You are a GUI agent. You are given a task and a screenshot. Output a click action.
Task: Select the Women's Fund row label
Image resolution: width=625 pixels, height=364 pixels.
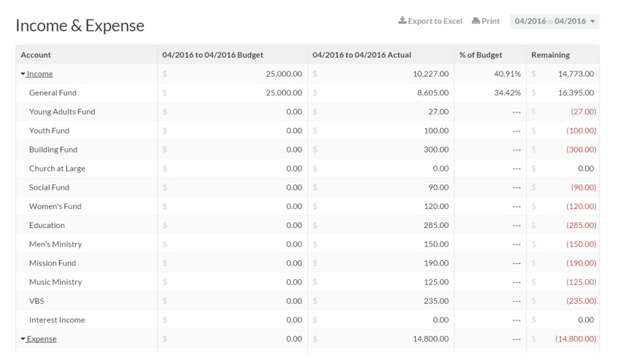pyautogui.click(x=55, y=207)
